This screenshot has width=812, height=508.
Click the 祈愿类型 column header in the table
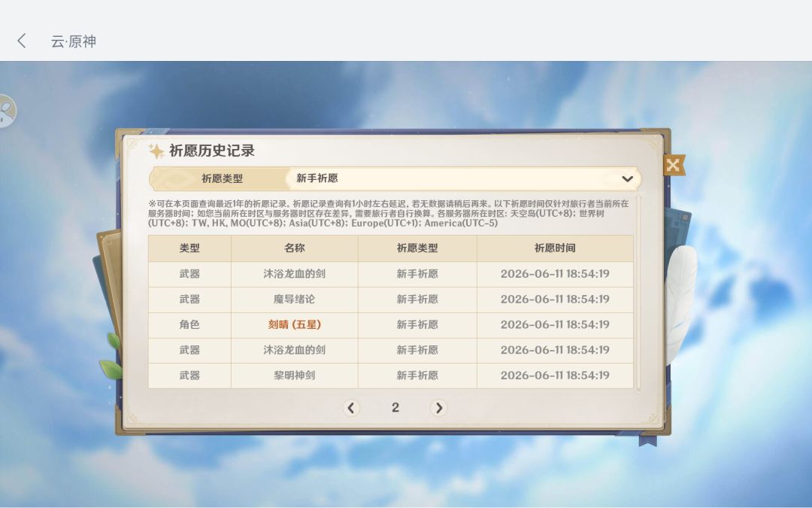[x=417, y=248]
